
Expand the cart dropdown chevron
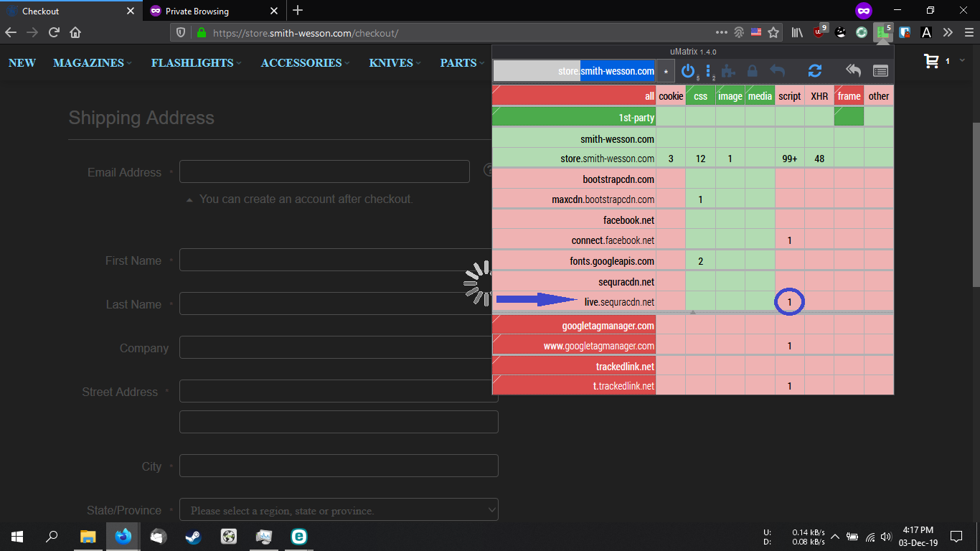click(961, 62)
